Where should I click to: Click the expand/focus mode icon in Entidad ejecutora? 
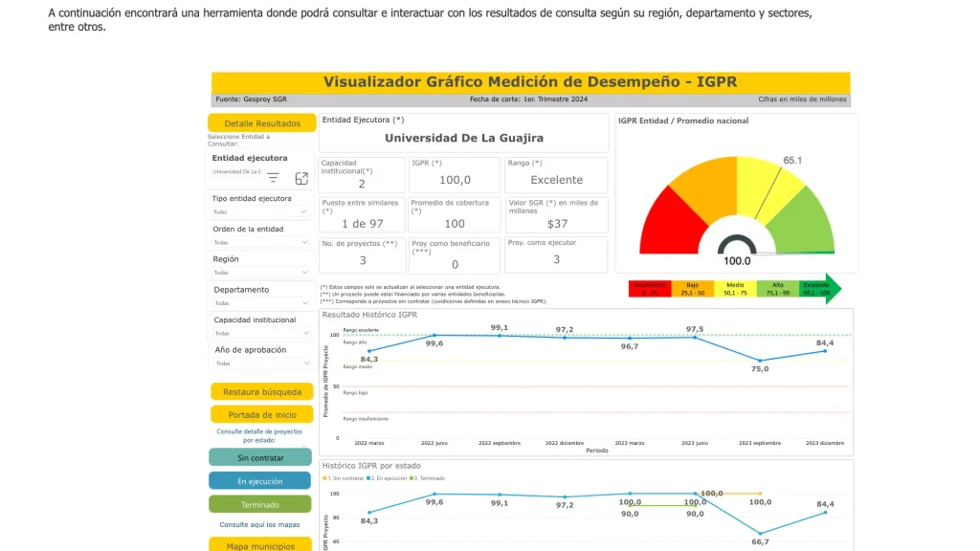301,178
